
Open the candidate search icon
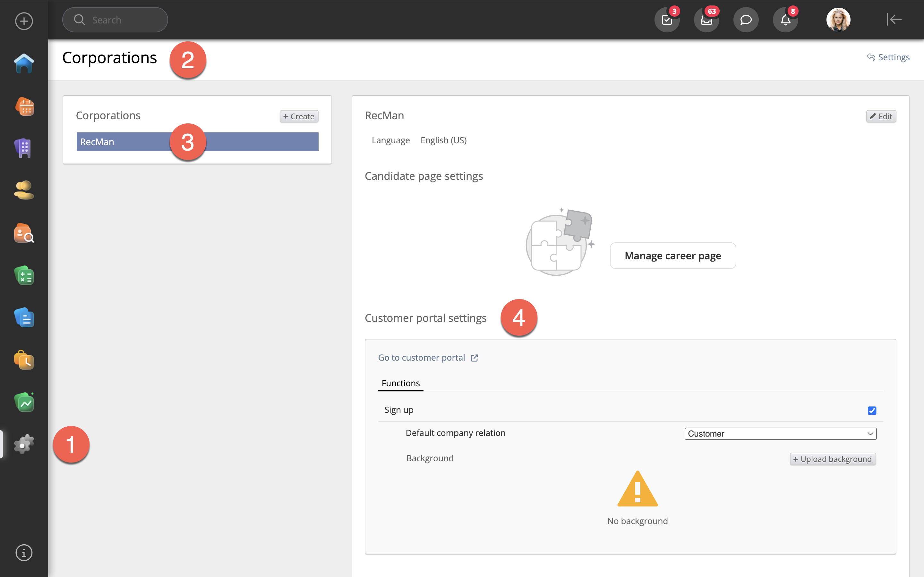coord(24,233)
